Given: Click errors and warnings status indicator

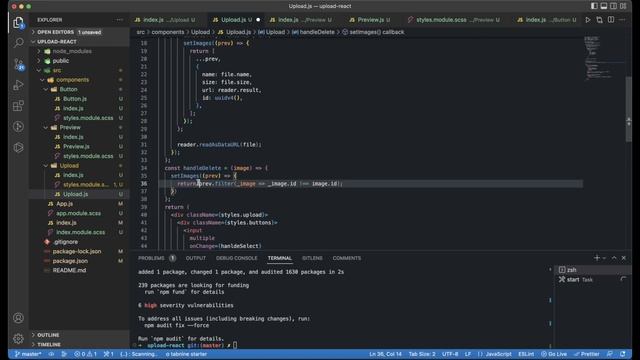Looking at the screenshot, I should coord(85,354).
